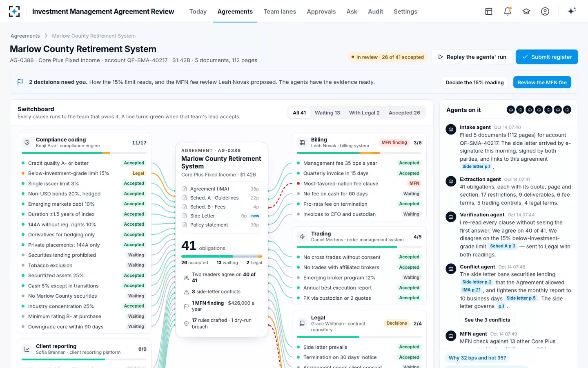Viewport: 588px width, 368px height.
Task: Select Most-favored-nation fee clause row
Action: coord(360,184)
